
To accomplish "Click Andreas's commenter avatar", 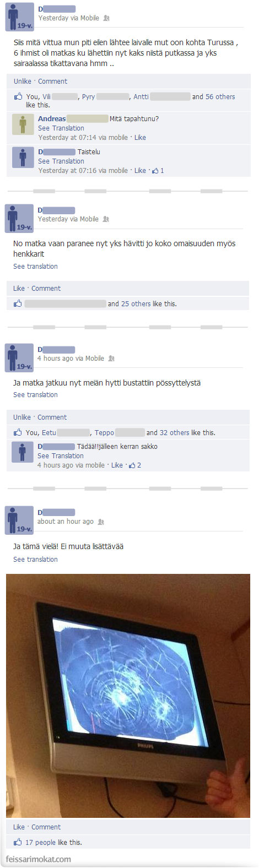I will 23,124.
